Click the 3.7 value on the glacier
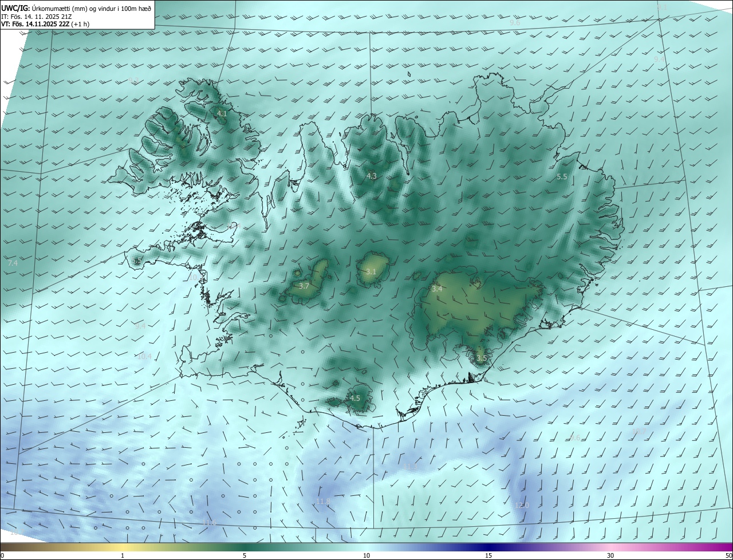 click(304, 286)
